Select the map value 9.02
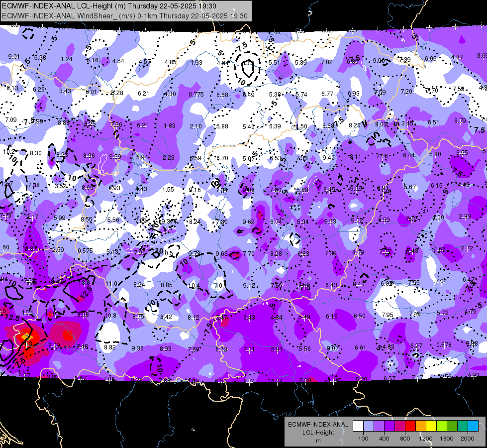Image resolution: width=487 pixels, height=448 pixels. tap(357, 221)
